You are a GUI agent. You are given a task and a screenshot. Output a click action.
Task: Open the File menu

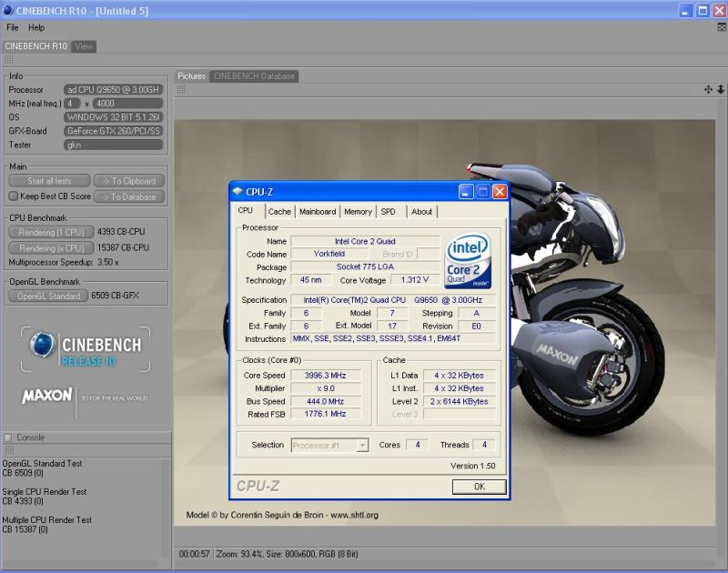point(13,28)
